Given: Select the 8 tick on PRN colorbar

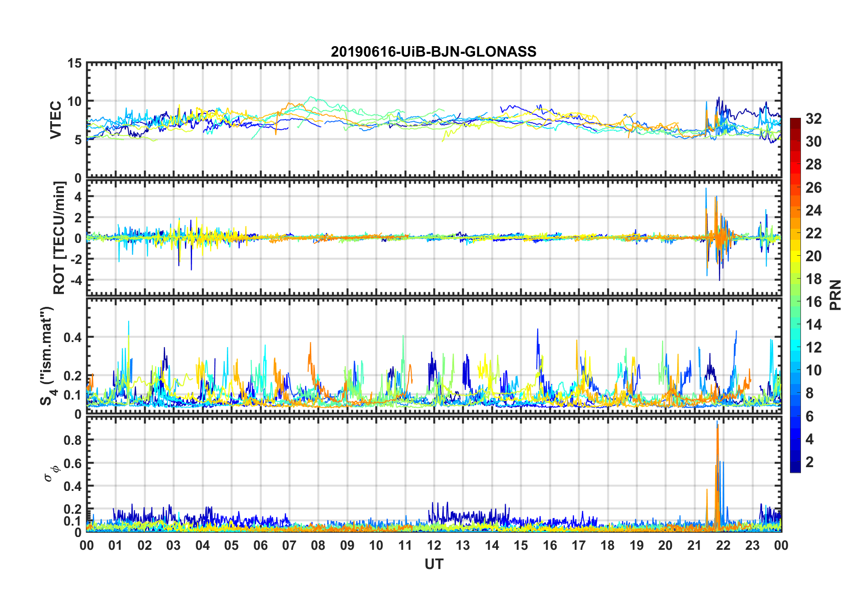Looking at the screenshot, I should [x=810, y=393].
